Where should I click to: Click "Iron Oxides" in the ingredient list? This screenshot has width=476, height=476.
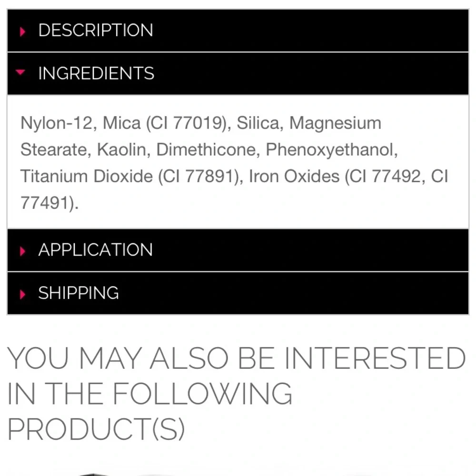pyautogui.click(x=294, y=177)
